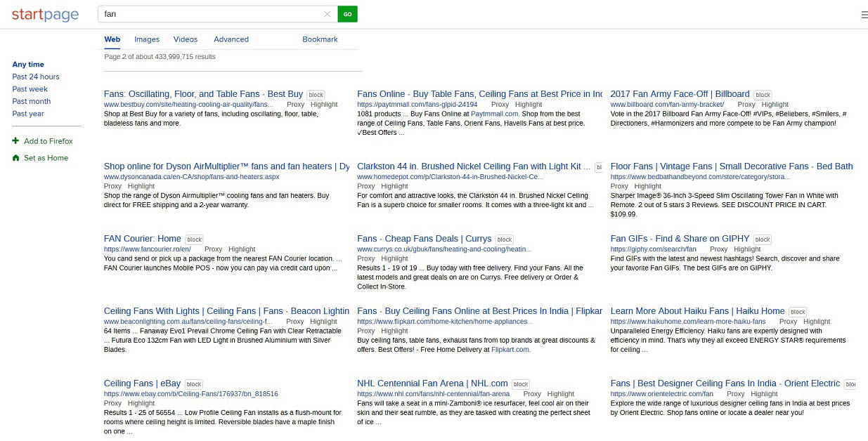The width and height of the screenshot is (868, 441).
Task: Click Highlight under the NHL Centennial Fan Arena result
Action: coord(560,394)
